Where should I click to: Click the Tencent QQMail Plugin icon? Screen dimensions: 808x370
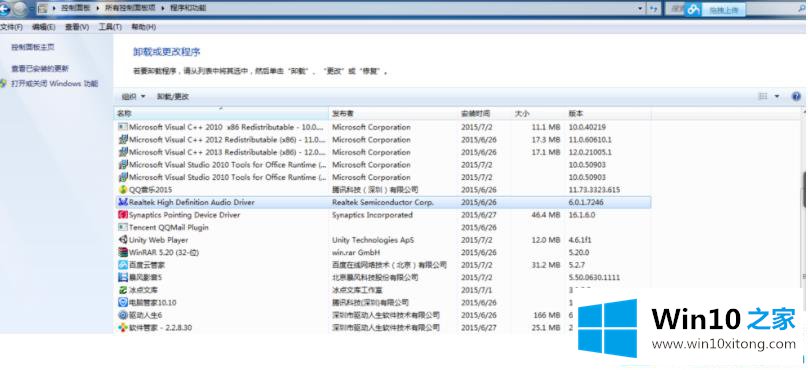tap(123, 227)
